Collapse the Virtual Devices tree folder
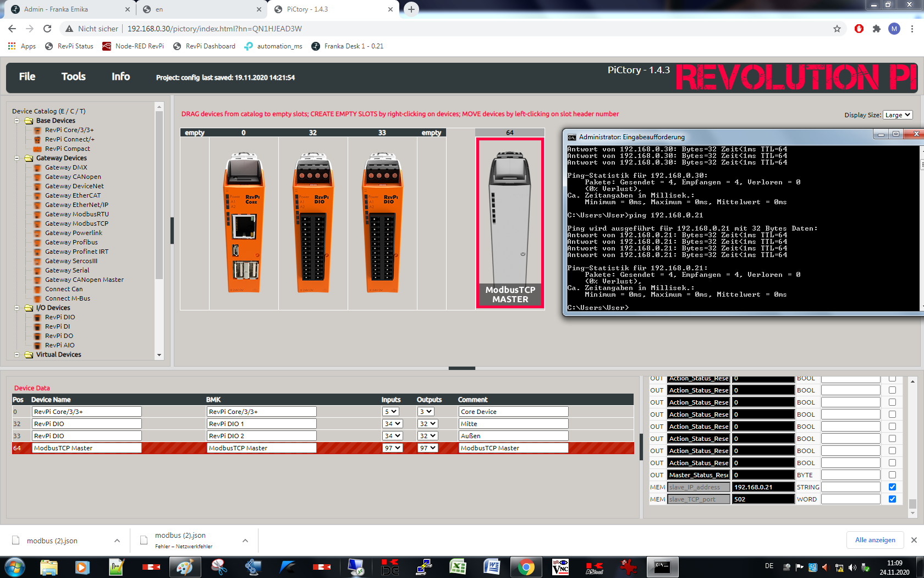 17,355
